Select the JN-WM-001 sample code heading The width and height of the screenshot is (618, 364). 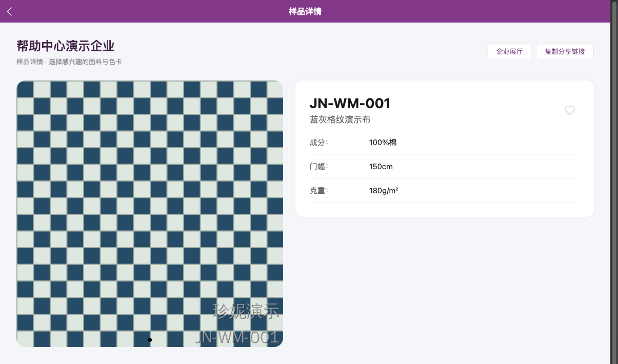tap(350, 104)
